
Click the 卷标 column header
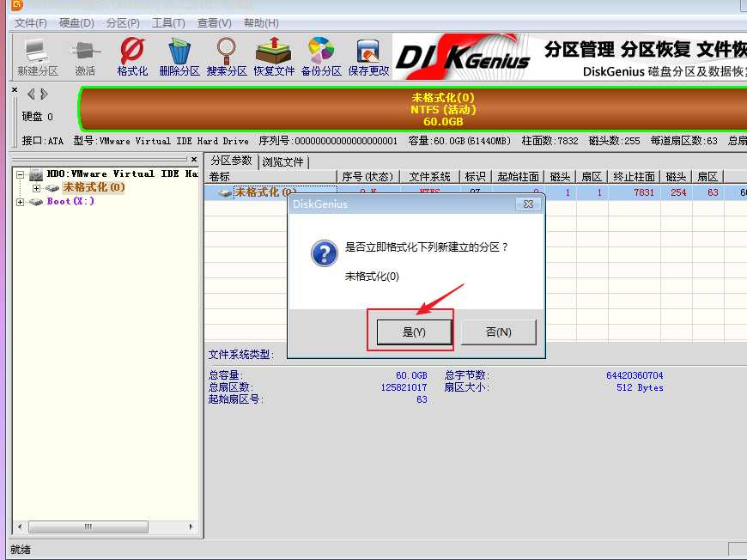[271, 177]
